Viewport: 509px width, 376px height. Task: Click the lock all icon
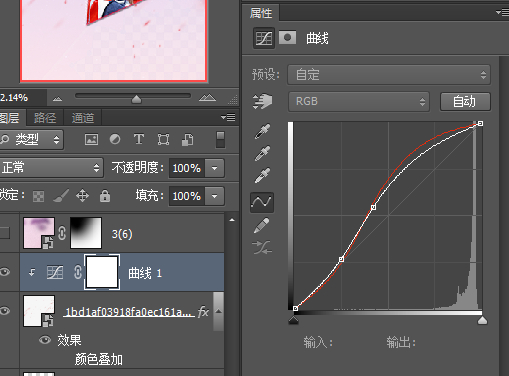[105, 196]
